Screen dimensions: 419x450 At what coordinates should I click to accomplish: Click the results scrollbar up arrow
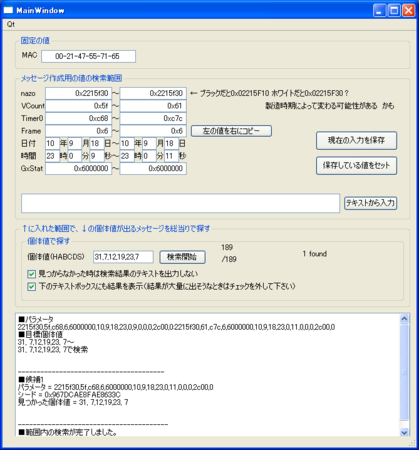(x=404, y=319)
